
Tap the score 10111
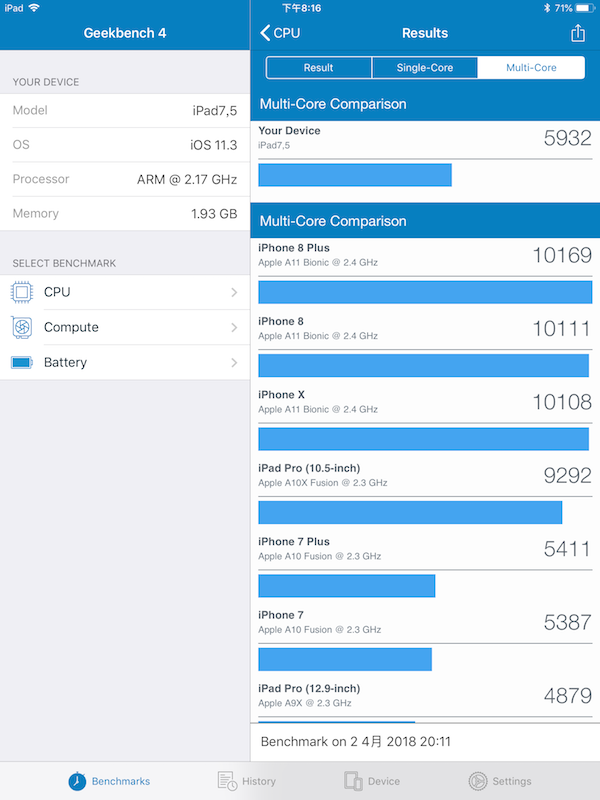[562, 329]
